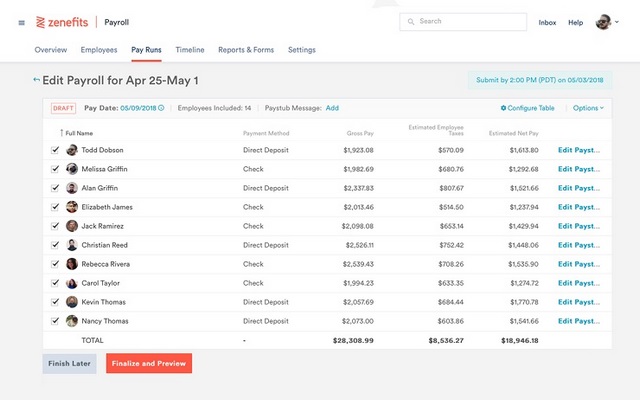Switch to the Employees tab

(x=99, y=50)
